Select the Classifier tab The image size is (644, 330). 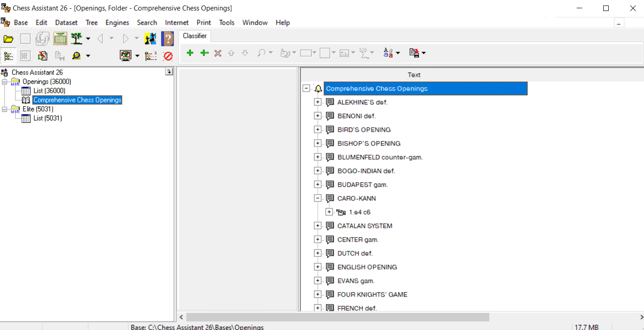[195, 36]
